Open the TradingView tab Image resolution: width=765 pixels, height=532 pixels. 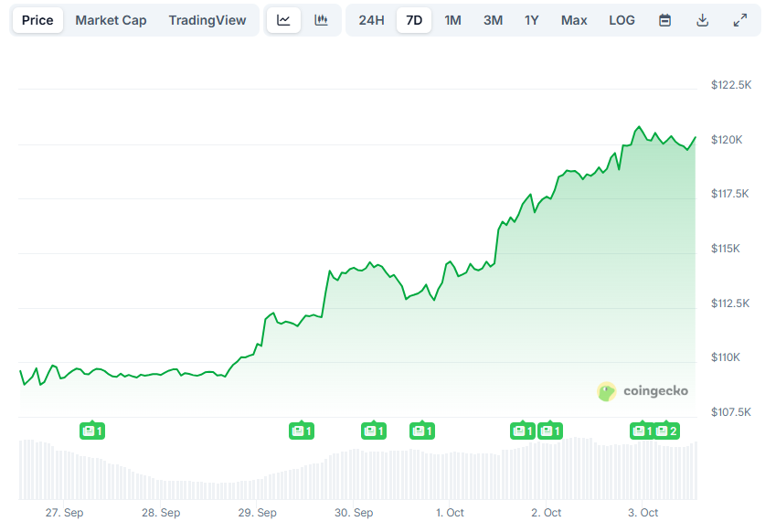click(207, 20)
